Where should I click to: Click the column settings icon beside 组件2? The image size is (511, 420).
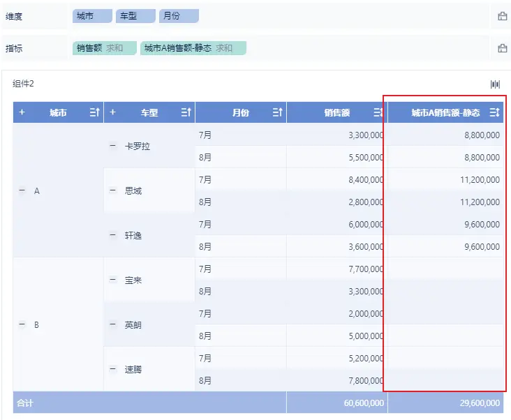point(495,84)
